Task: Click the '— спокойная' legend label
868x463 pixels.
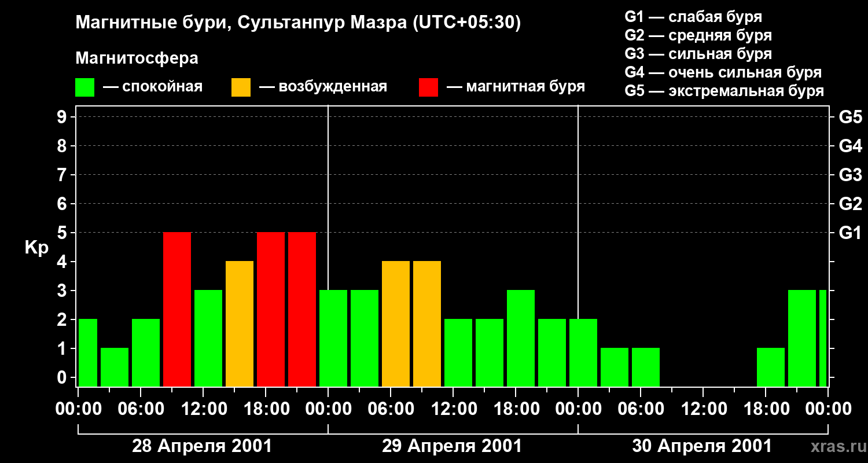Action: pos(152,87)
